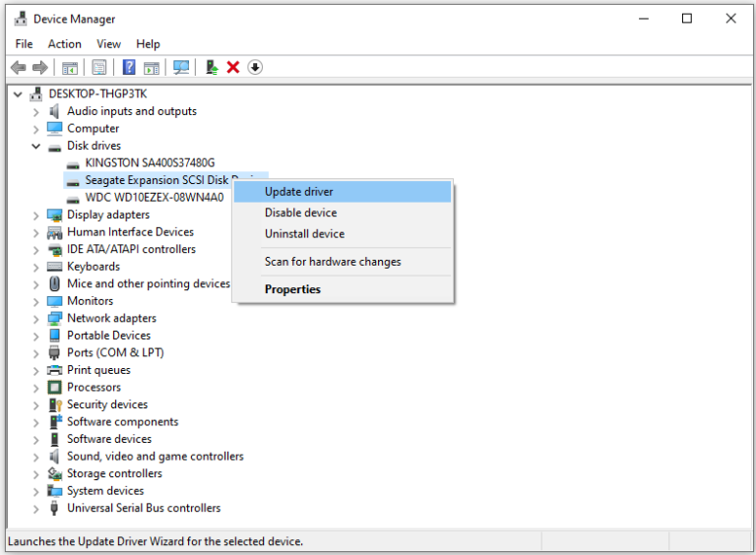
Task: Collapse the DESKTOP-THGP3TK root node
Action: [18, 94]
